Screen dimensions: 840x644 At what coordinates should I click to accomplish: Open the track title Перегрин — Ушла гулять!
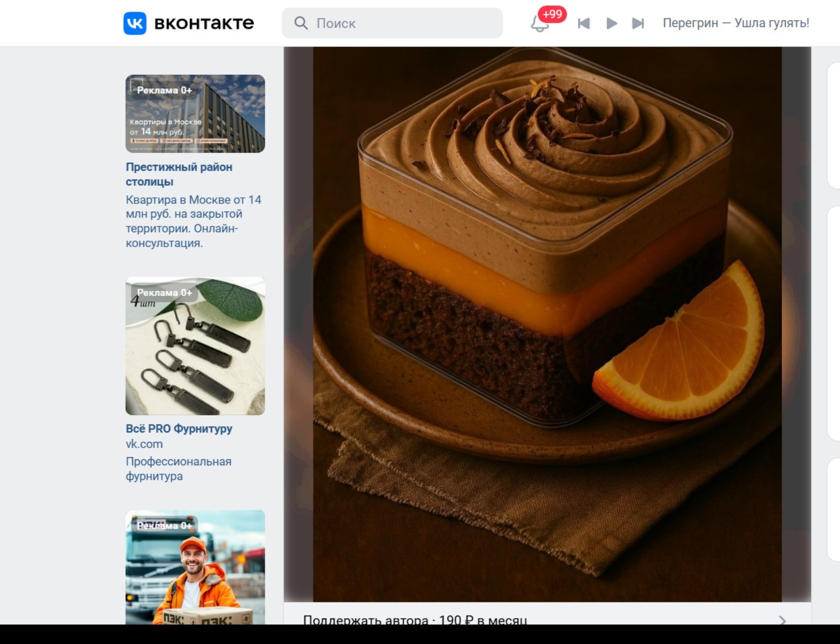pyautogui.click(x=736, y=23)
